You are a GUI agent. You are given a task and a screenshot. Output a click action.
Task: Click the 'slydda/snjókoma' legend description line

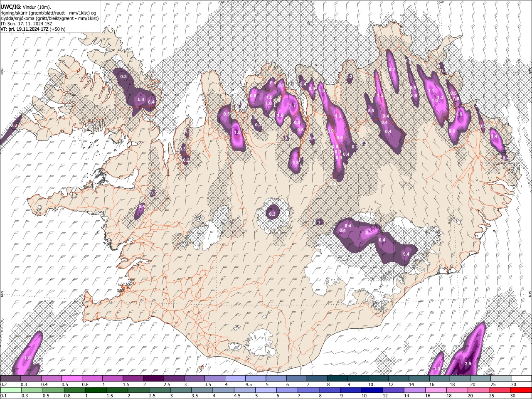pyautogui.click(x=49, y=18)
